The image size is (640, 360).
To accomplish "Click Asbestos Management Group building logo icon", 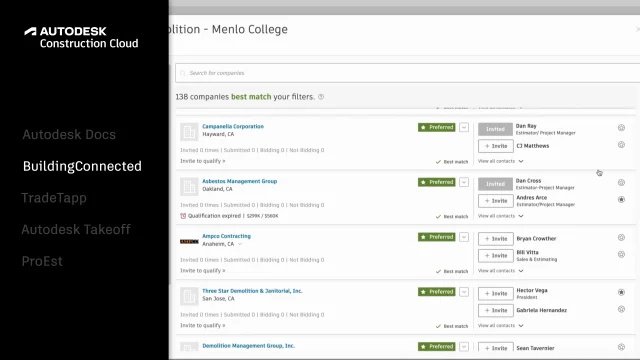I will [x=189, y=187].
